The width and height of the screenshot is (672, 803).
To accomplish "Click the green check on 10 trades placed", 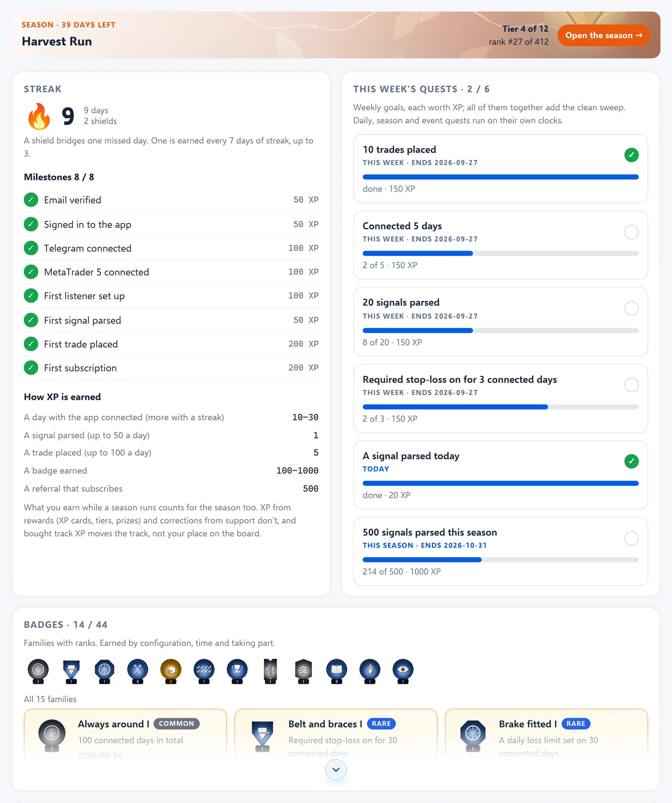I will click(x=631, y=155).
